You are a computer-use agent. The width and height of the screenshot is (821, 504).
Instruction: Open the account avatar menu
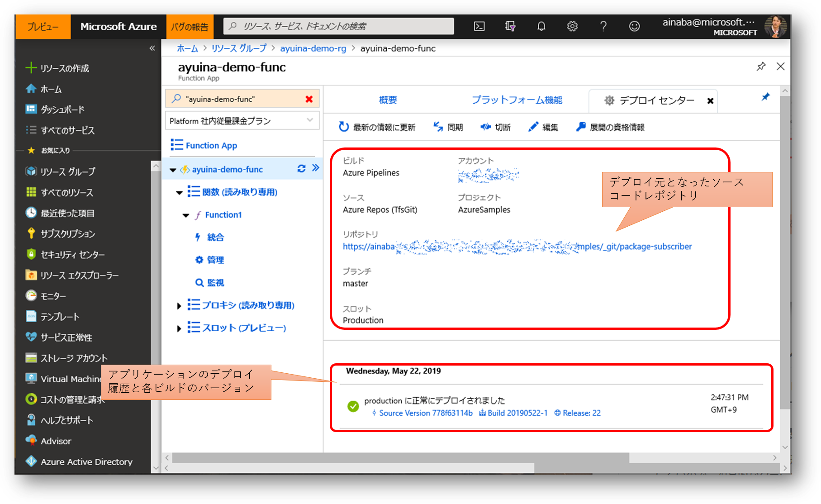pos(775,26)
